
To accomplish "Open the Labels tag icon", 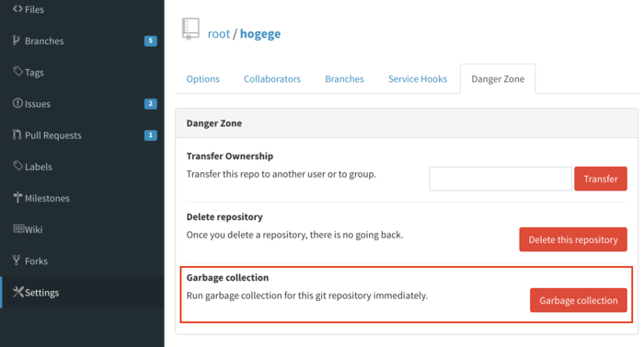I will [x=17, y=166].
